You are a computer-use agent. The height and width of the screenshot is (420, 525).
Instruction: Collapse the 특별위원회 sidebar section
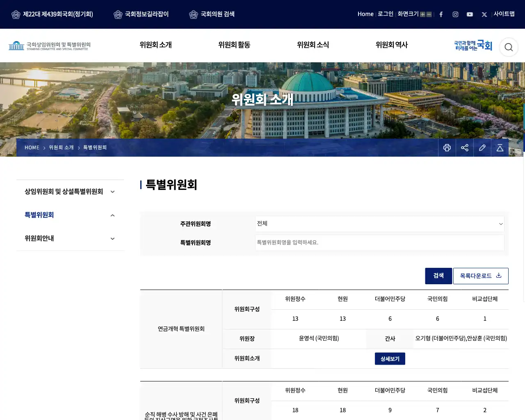coord(70,215)
